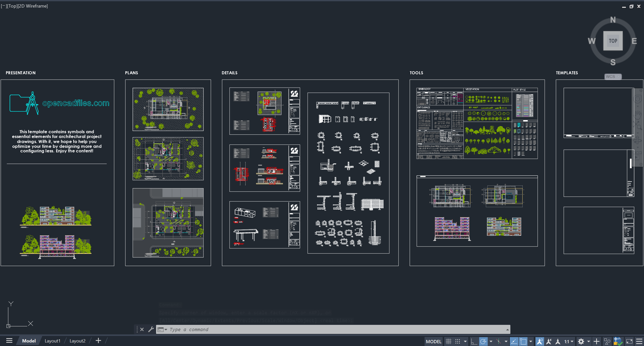Click the ENTOURAGE heading in TOOLS
Image resolution: width=644 pixels, height=346 pixels.
(424, 108)
